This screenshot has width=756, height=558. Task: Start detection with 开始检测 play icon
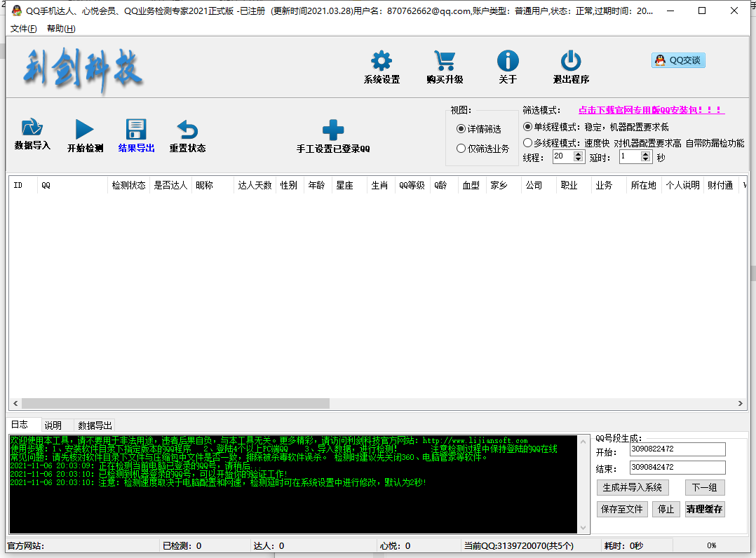[85, 130]
